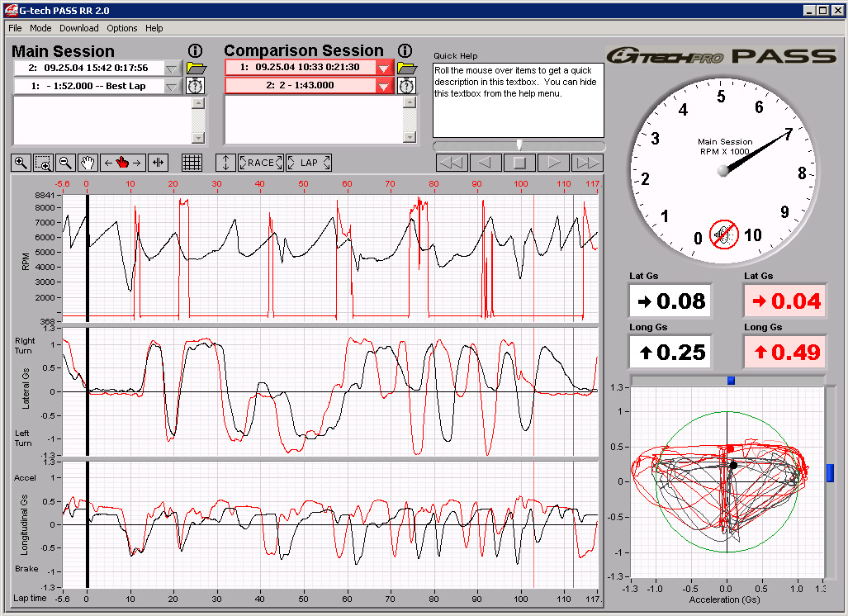This screenshot has height=616, width=848.
Task: Expand Comparison Session lap 1:43.000 dropdown
Action: [x=384, y=85]
